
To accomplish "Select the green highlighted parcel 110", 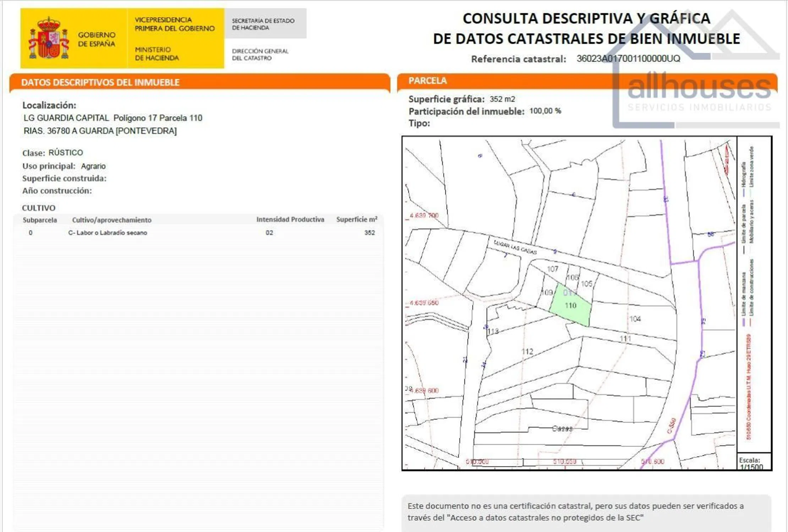I will tap(571, 306).
